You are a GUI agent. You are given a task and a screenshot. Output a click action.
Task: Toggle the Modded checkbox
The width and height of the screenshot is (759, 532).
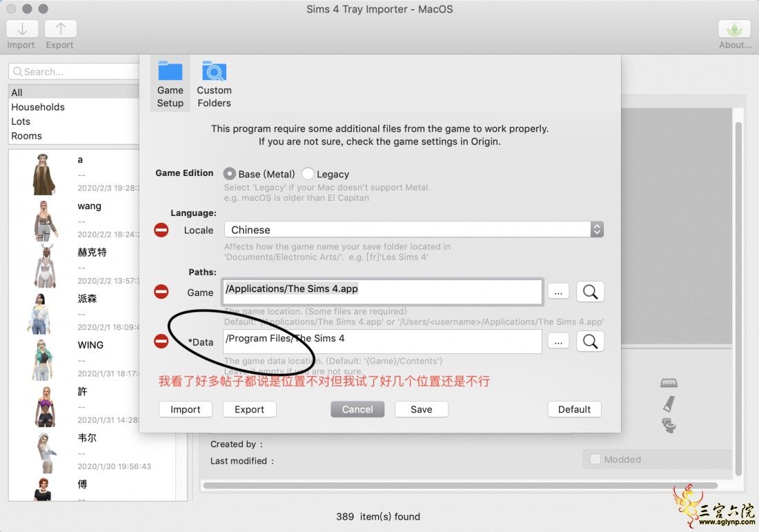pyautogui.click(x=595, y=459)
